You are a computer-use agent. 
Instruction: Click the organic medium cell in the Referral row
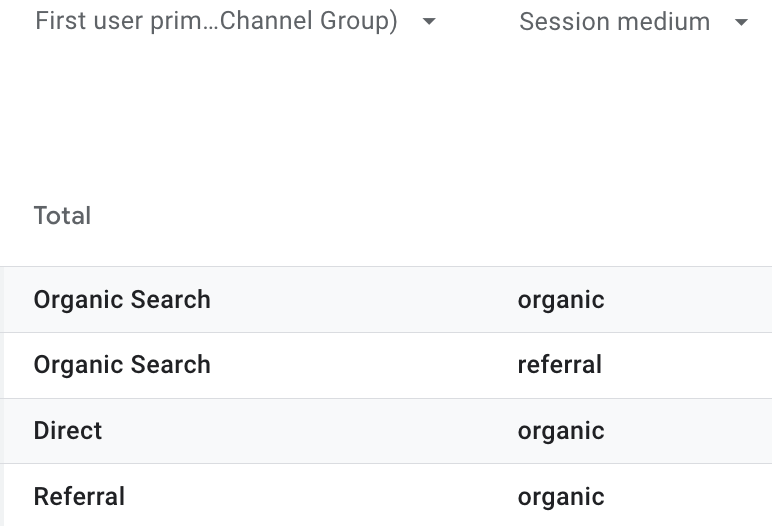click(561, 497)
